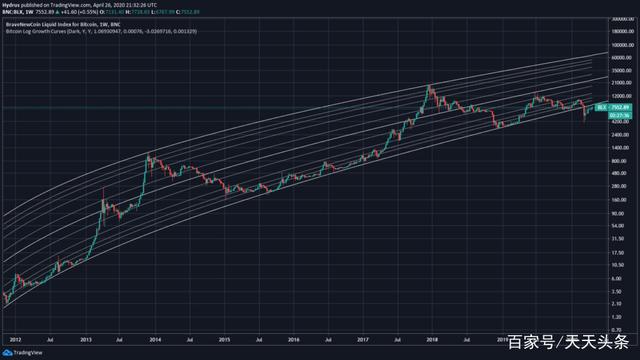This screenshot has width=640, height=360.
Task: Click the 160.00 price axis label
Action: [620, 200]
